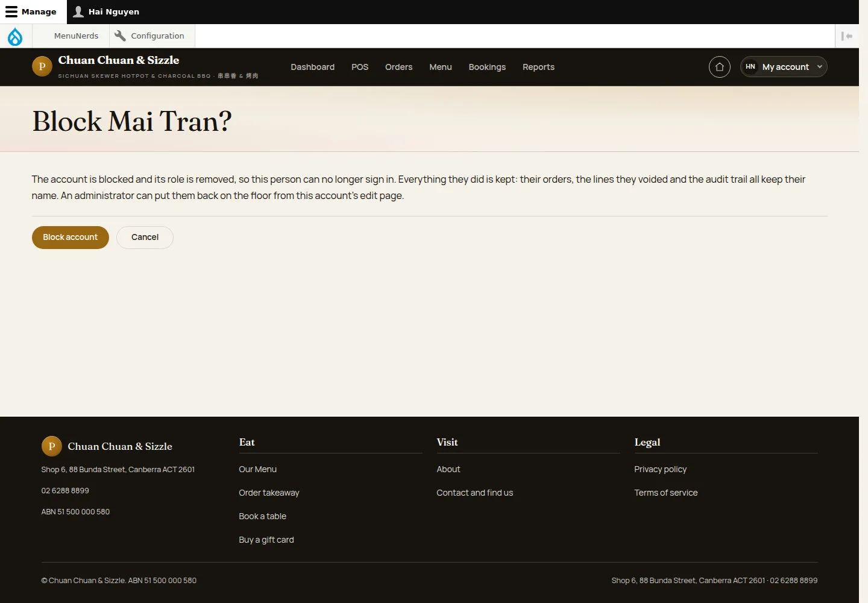Click the Configuration wrench icon
This screenshot has width=868, height=603.
click(120, 36)
